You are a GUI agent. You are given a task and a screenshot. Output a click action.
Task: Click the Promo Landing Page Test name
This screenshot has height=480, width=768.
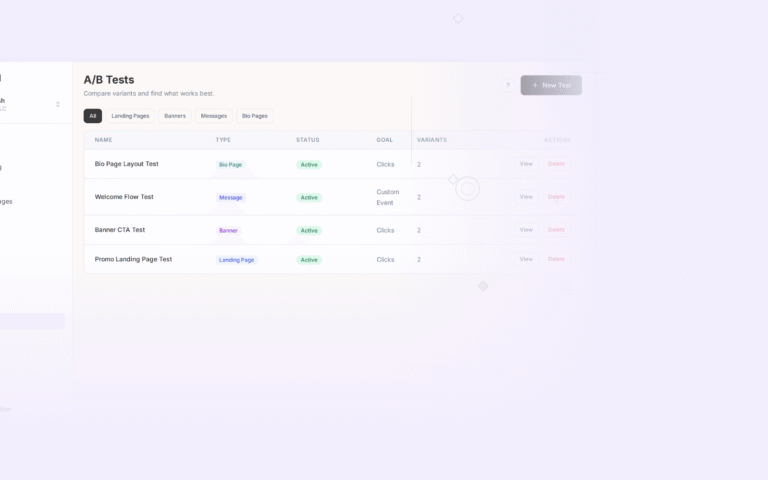click(x=133, y=259)
